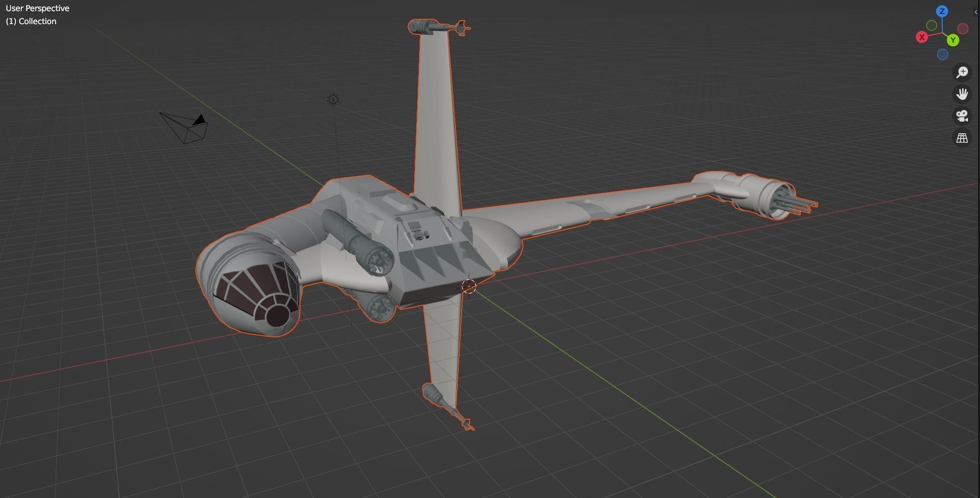Click the red X axis on gizmo

tap(922, 37)
